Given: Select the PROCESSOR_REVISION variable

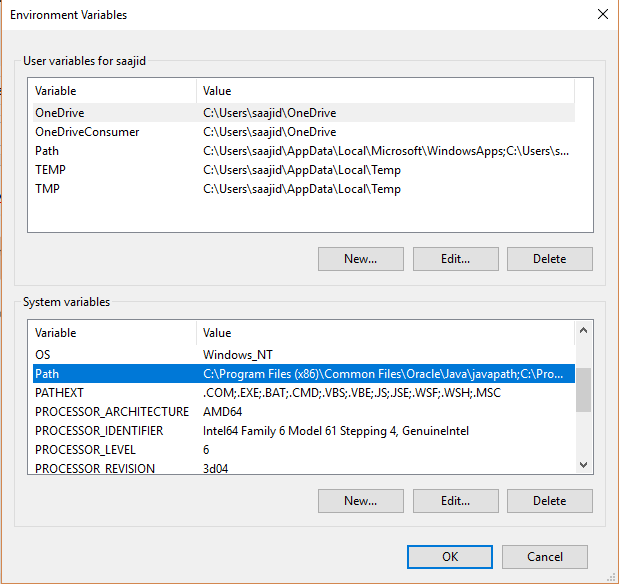Looking at the screenshot, I should (304, 468).
